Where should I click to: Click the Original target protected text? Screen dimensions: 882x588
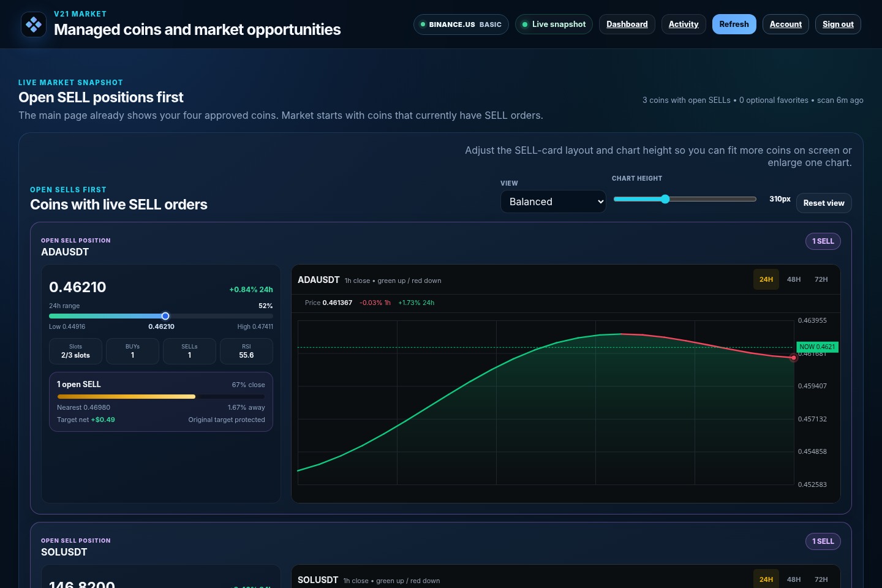(x=227, y=420)
